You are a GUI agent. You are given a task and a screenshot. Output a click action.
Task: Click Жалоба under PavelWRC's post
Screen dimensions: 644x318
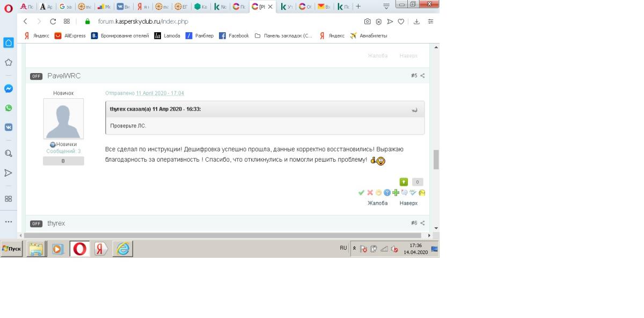(x=377, y=203)
